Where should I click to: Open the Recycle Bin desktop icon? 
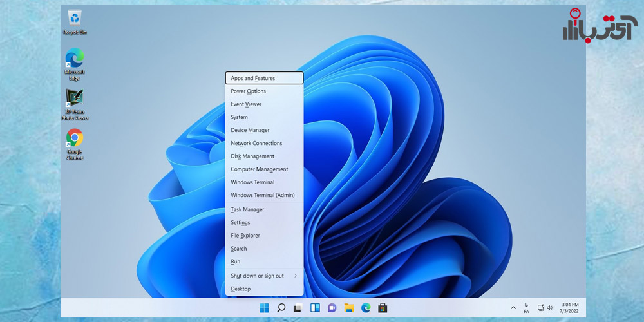(x=75, y=23)
